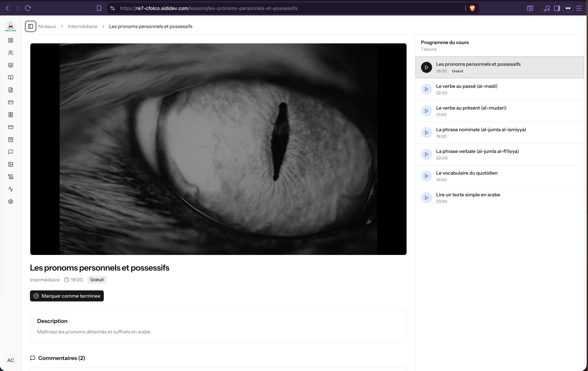Toggle the collapse sidebar button near Niveaux

[31, 26]
